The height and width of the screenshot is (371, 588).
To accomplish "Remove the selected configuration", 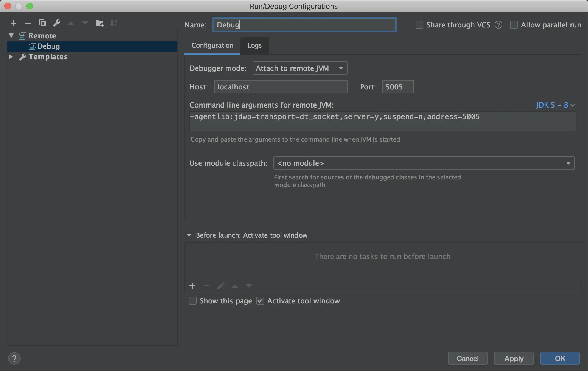I will tap(28, 23).
